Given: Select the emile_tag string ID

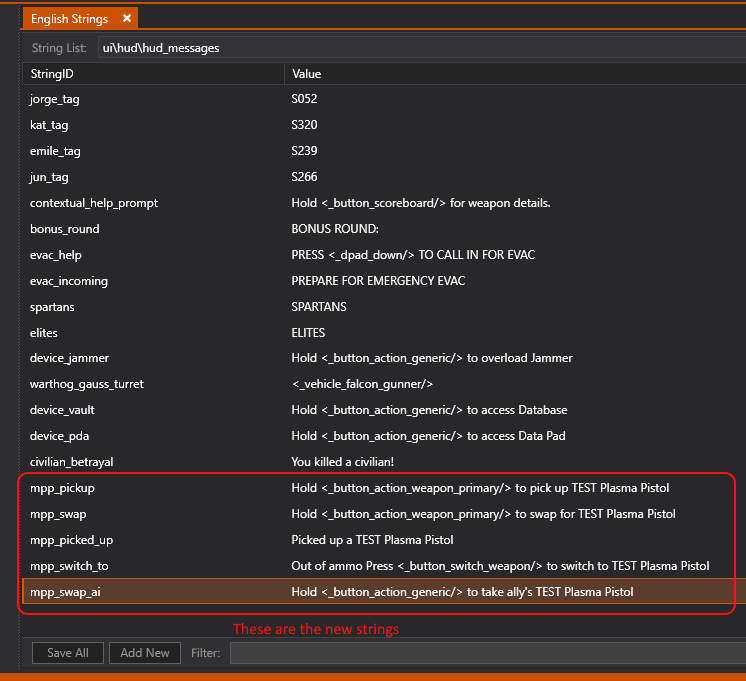Looking at the screenshot, I should point(55,151).
